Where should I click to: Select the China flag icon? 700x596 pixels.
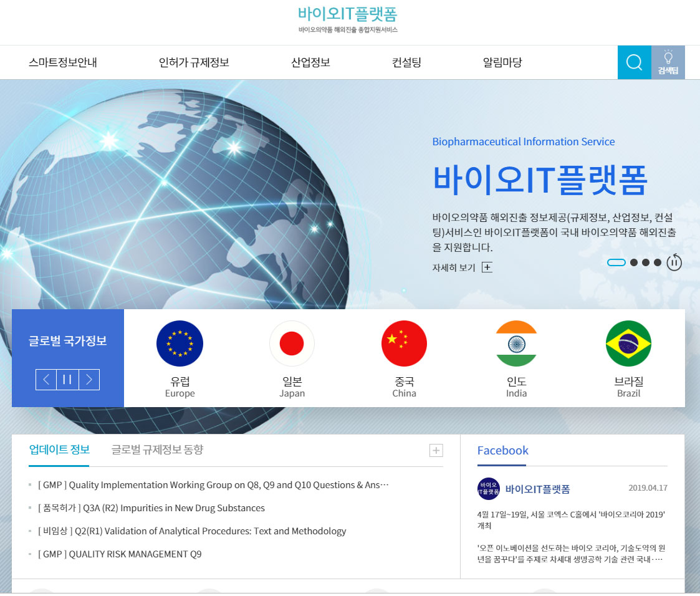coord(404,343)
